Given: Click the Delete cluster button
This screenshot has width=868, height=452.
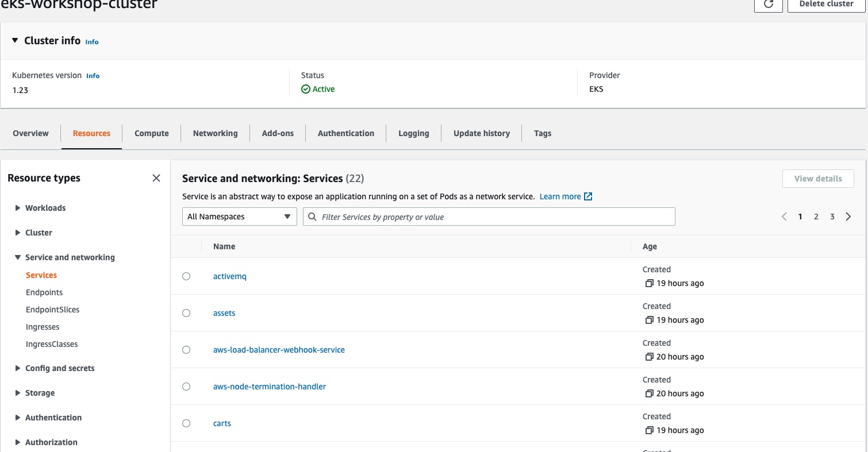Looking at the screenshot, I should 826,5.
